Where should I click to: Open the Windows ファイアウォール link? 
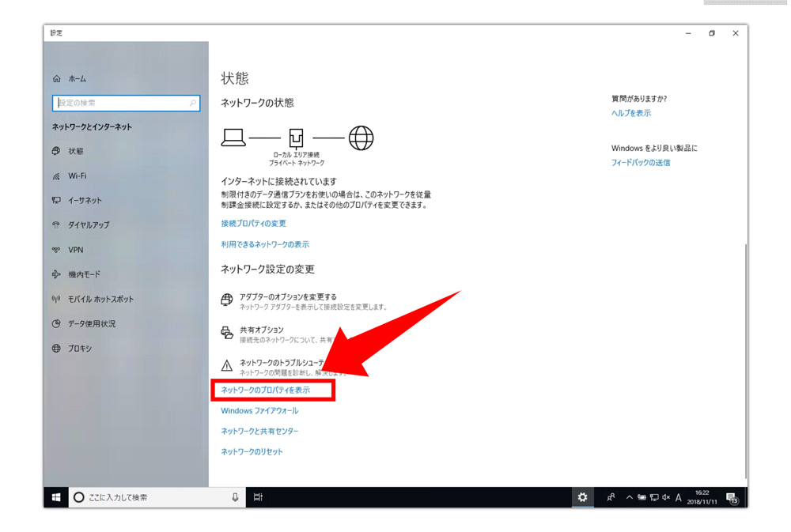tap(259, 411)
